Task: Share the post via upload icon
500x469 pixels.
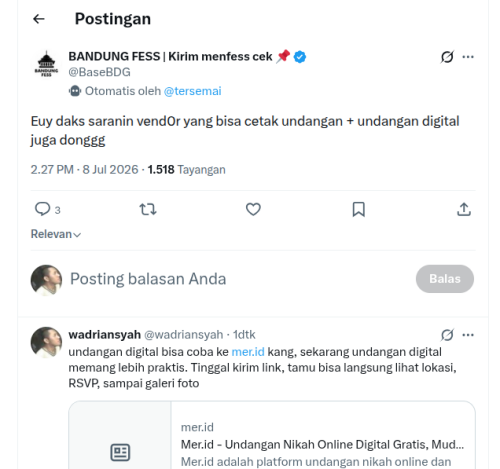Action: (464, 209)
